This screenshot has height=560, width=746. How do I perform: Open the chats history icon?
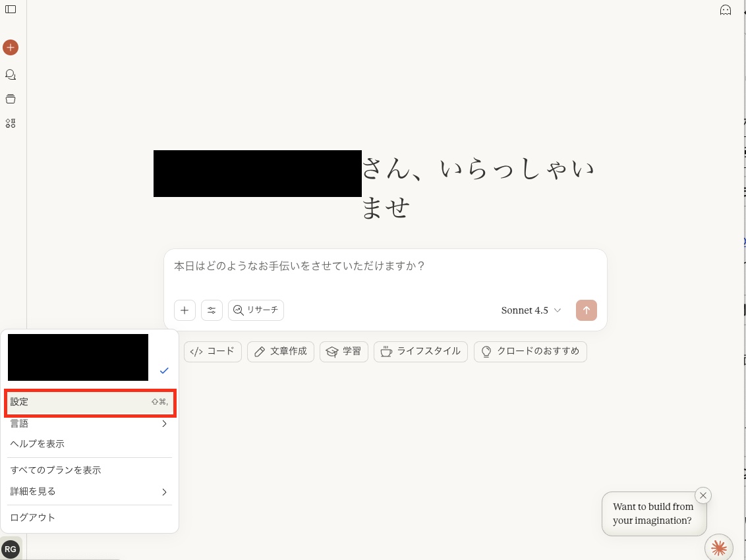click(x=11, y=74)
